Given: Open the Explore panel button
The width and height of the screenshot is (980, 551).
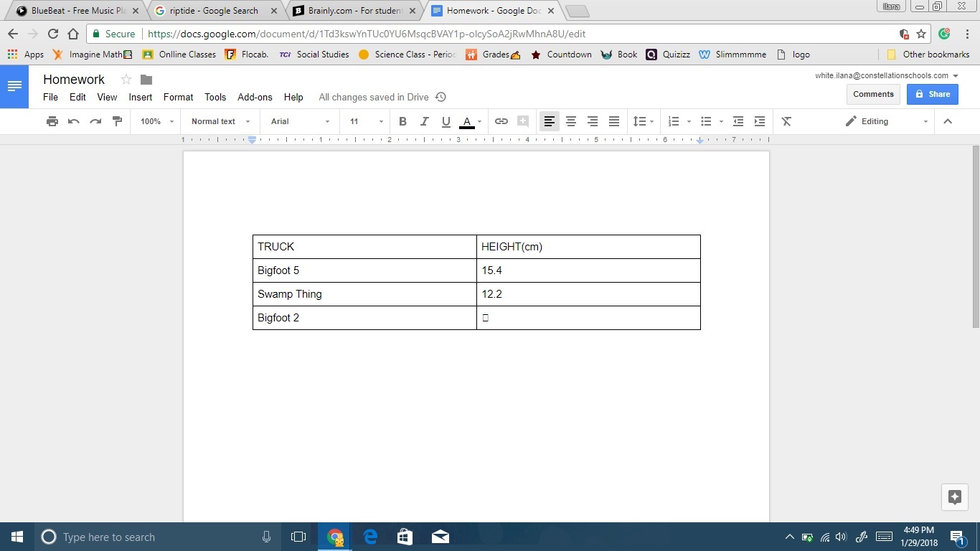Looking at the screenshot, I should [x=955, y=497].
